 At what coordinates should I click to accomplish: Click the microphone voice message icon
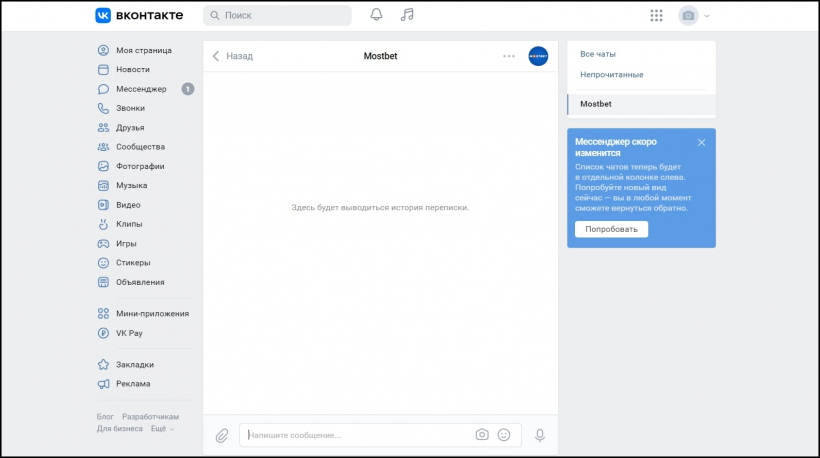[540, 435]
